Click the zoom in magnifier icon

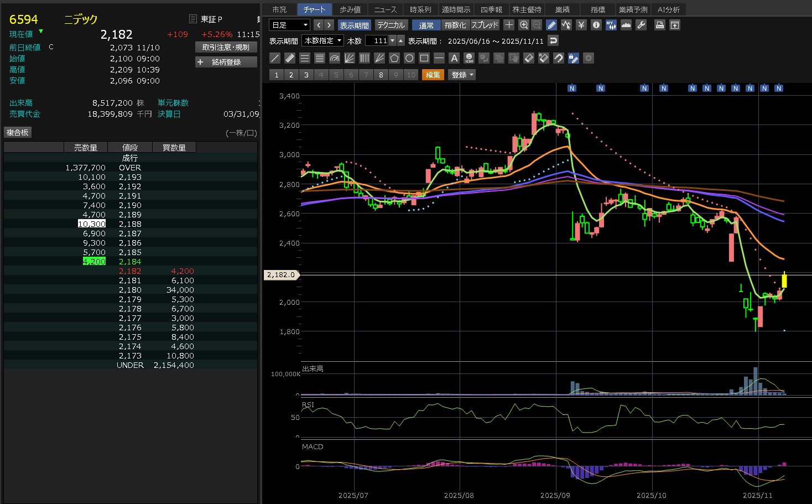(524, 25)
